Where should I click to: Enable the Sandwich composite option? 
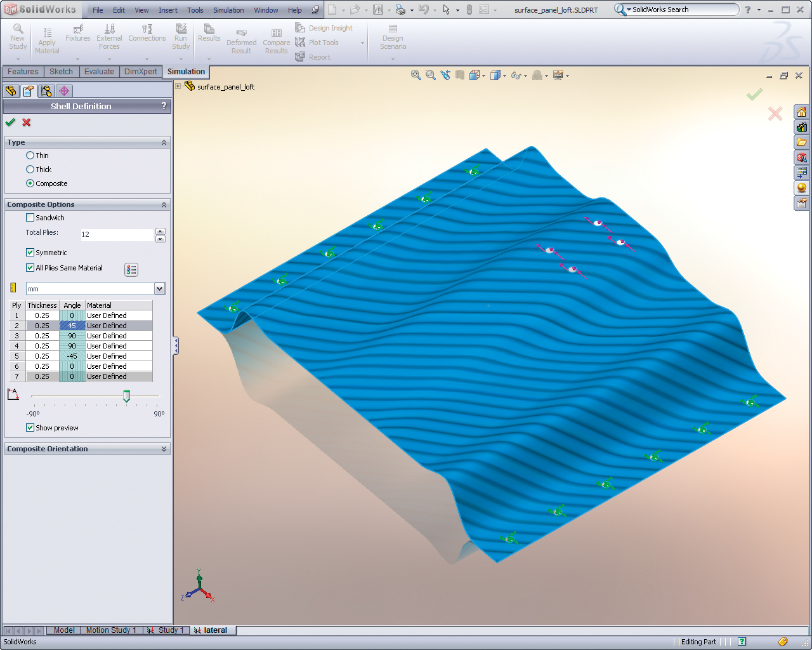point(29,217)
